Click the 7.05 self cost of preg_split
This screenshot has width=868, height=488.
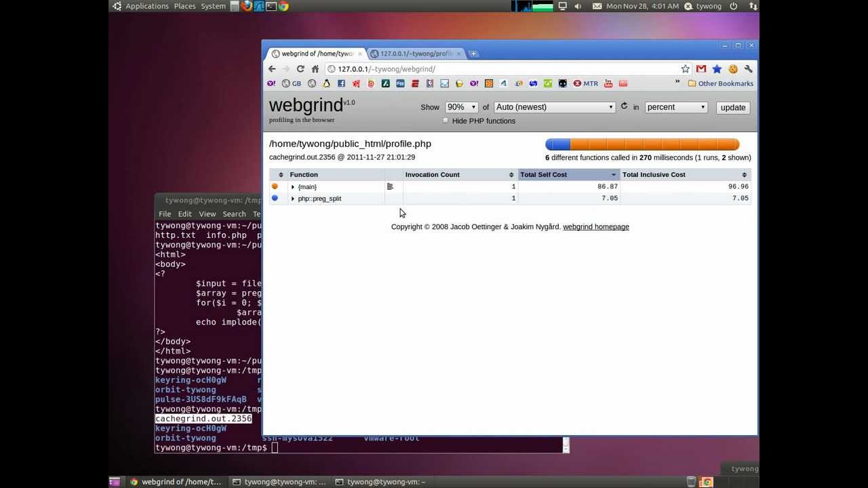pos(609,199)
